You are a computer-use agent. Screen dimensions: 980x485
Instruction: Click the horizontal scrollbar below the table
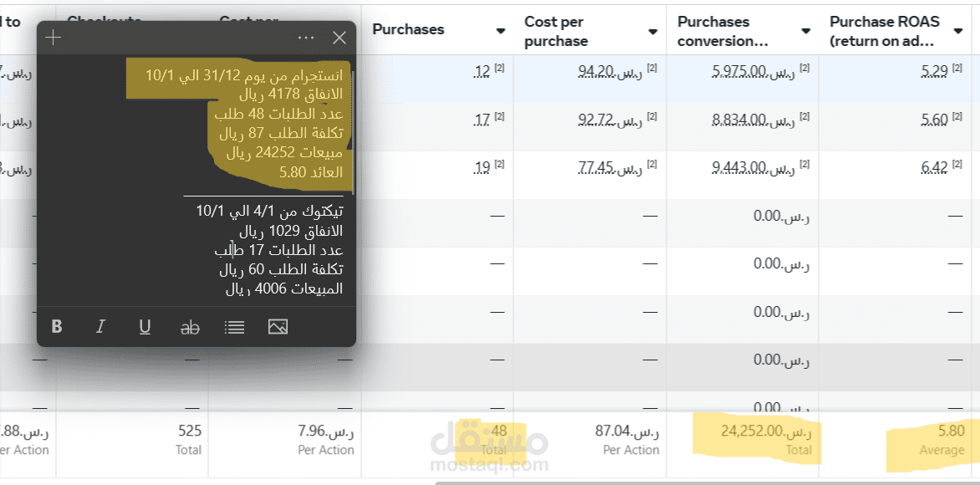pyautogui.click(x=702, y=482)
